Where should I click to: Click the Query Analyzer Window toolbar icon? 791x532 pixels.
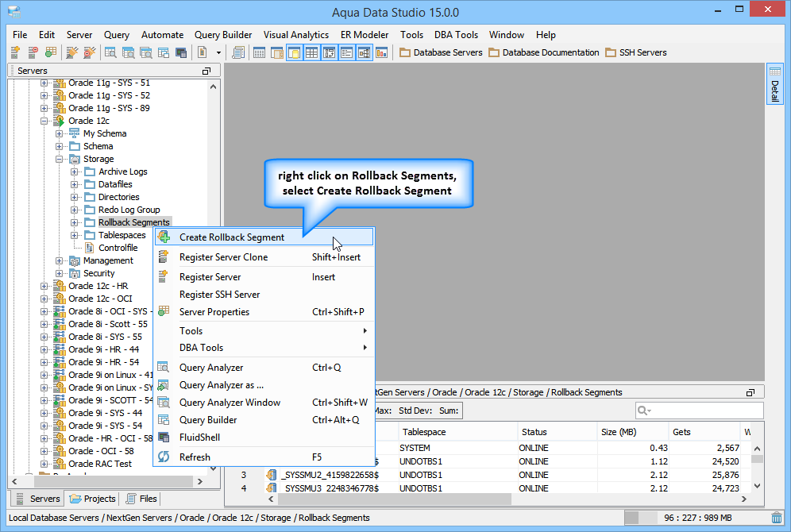pyautogui.click(x=146, y=52)
